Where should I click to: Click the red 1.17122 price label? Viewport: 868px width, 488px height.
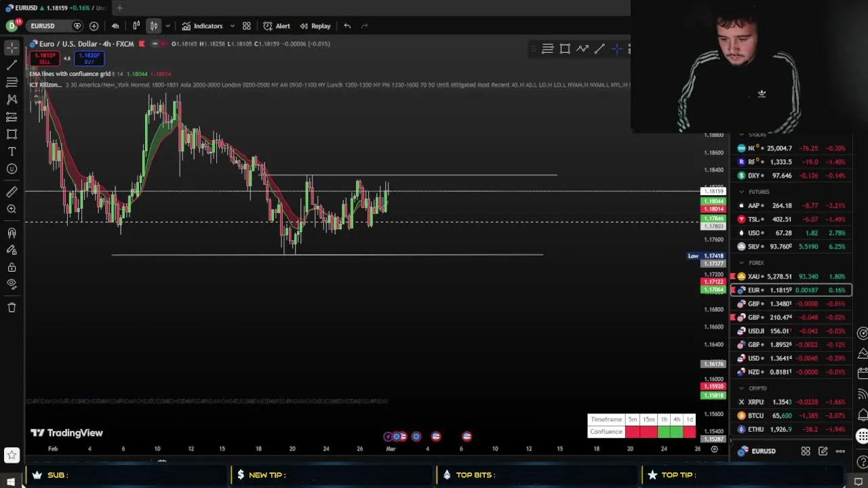713,282
